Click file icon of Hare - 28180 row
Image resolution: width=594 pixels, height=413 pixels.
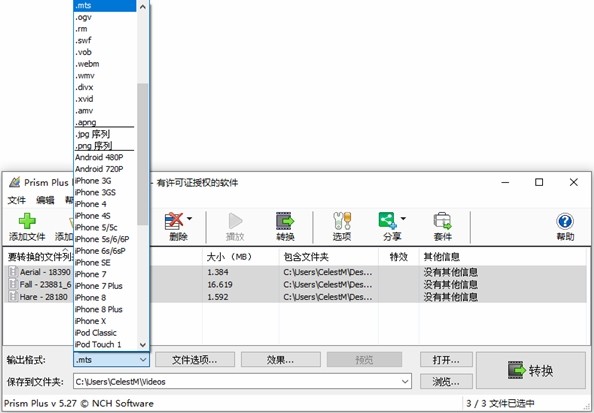13,297
